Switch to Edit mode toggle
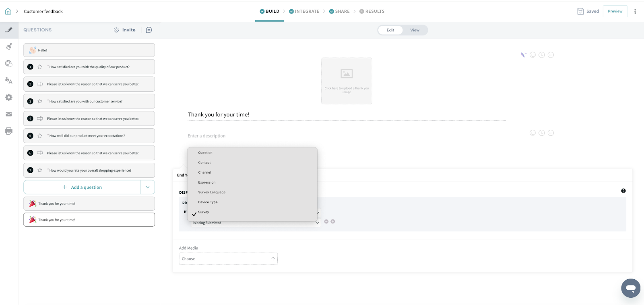The height and width of the screenshot is (305, 644). click(390, 30)
